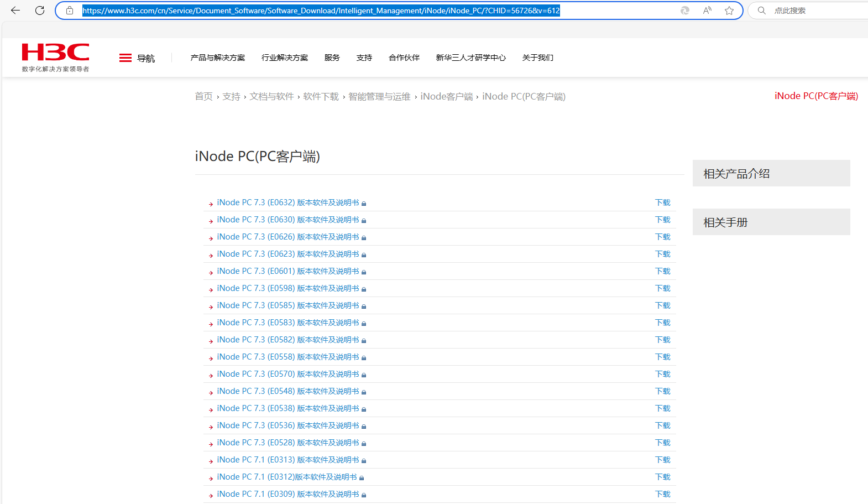
Task: Click lock icon beside E0630 entry
Action: [x=364, y=221]
